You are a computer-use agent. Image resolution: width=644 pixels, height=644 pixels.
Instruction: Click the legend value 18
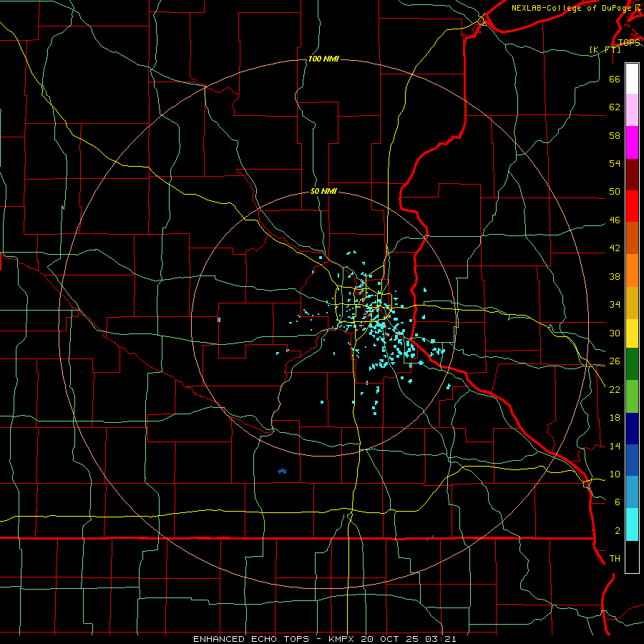615,418
